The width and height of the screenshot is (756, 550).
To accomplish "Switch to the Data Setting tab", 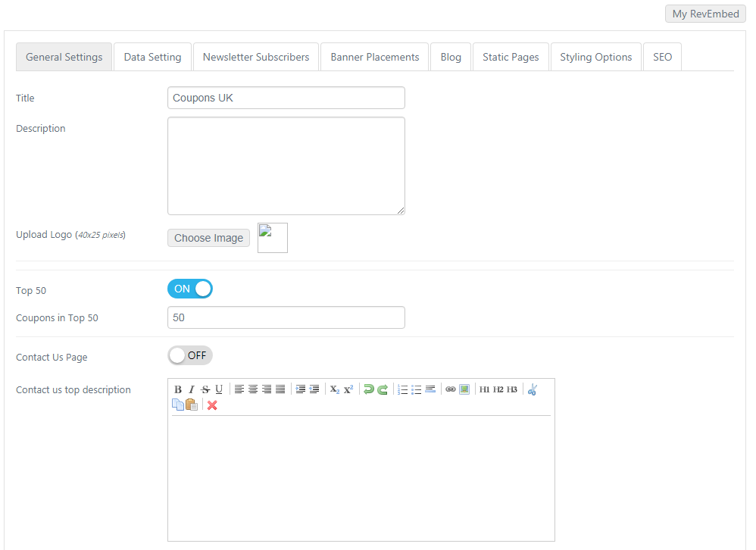I will 152,57.
